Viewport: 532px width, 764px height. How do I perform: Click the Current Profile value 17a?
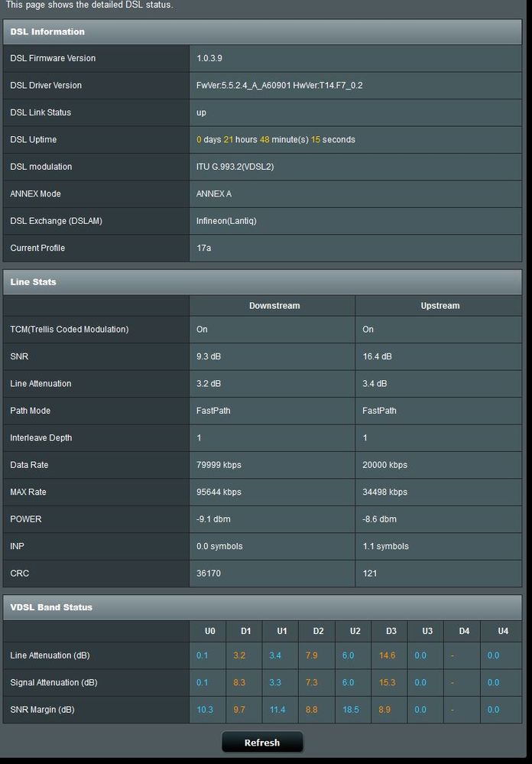[x=203, y=248]
